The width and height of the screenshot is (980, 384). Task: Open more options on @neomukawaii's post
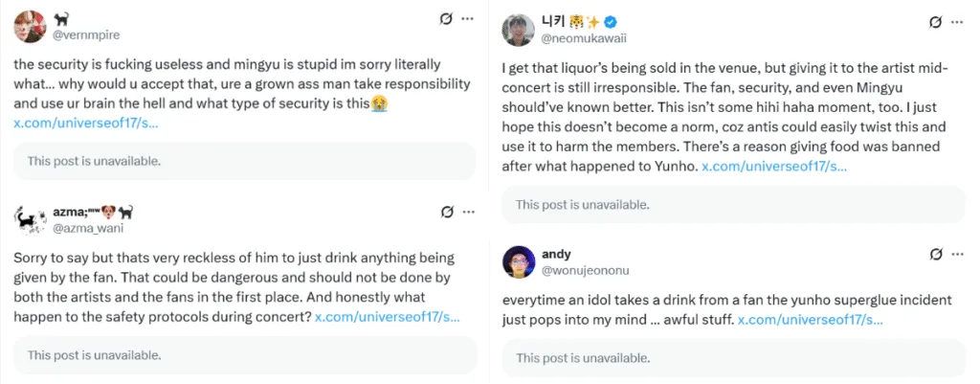click(x=955, y=21)
